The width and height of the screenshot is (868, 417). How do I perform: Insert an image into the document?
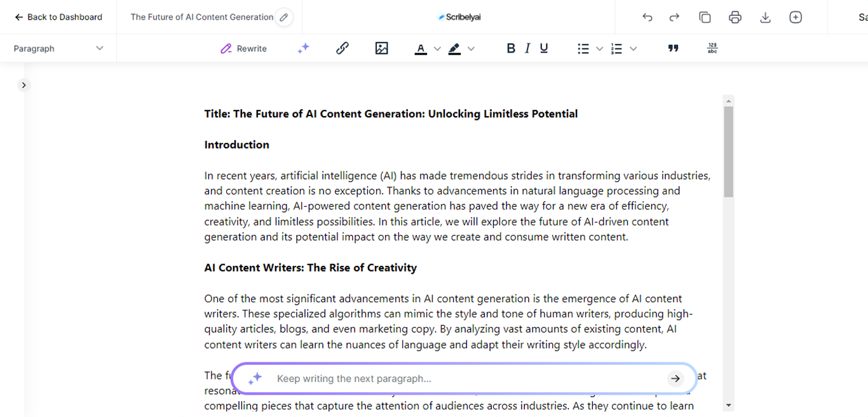pos(381,48)
